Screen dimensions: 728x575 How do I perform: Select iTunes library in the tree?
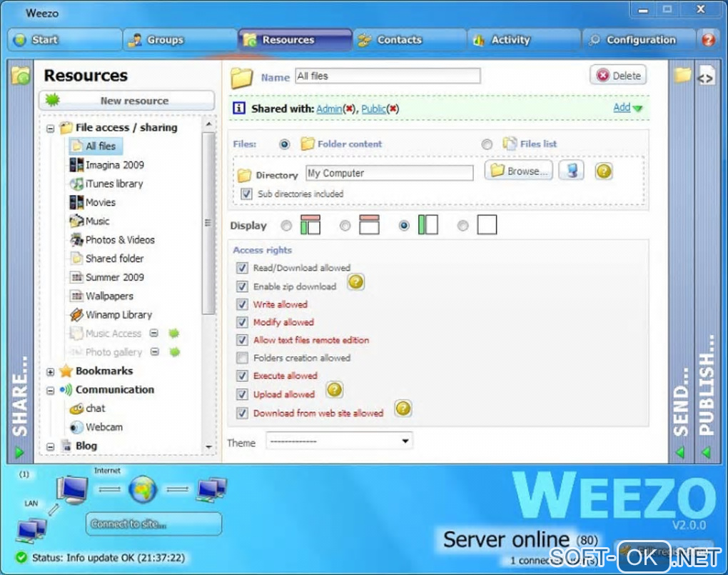[106, 184]
